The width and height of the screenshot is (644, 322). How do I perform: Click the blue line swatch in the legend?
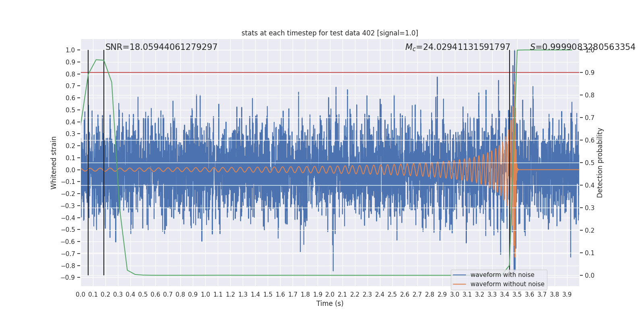tap(459, 275)
